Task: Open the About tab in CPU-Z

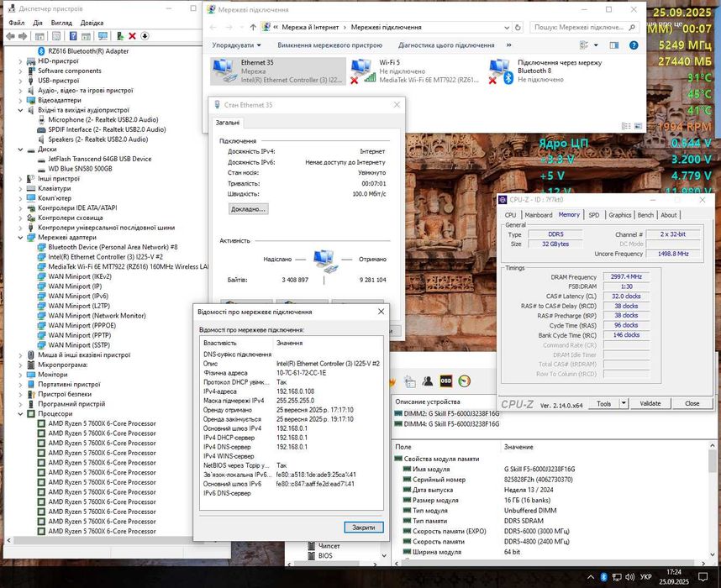Action: (669, 215)
